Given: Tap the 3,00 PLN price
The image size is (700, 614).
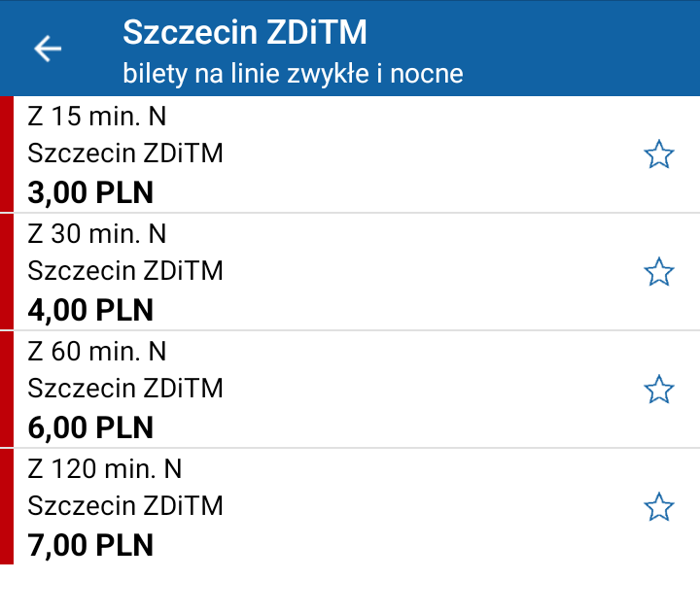Looking at the screenshot, I should [90, 192].
